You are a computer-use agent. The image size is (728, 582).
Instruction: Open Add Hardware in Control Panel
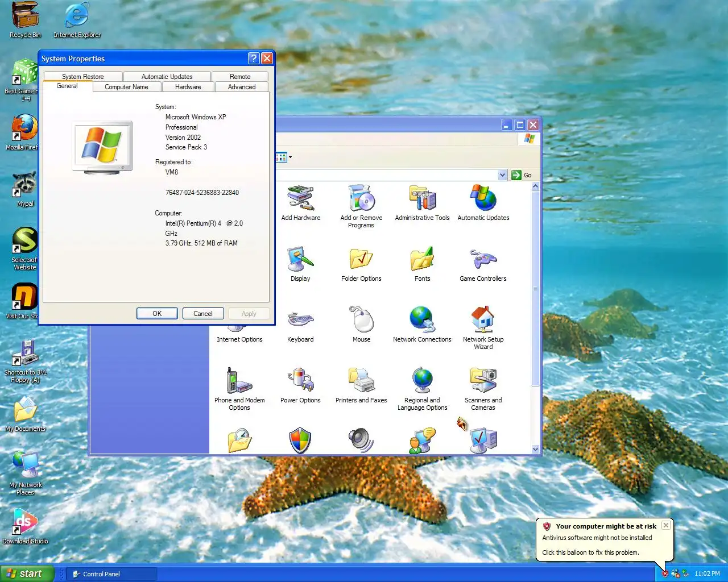point(301,203)
